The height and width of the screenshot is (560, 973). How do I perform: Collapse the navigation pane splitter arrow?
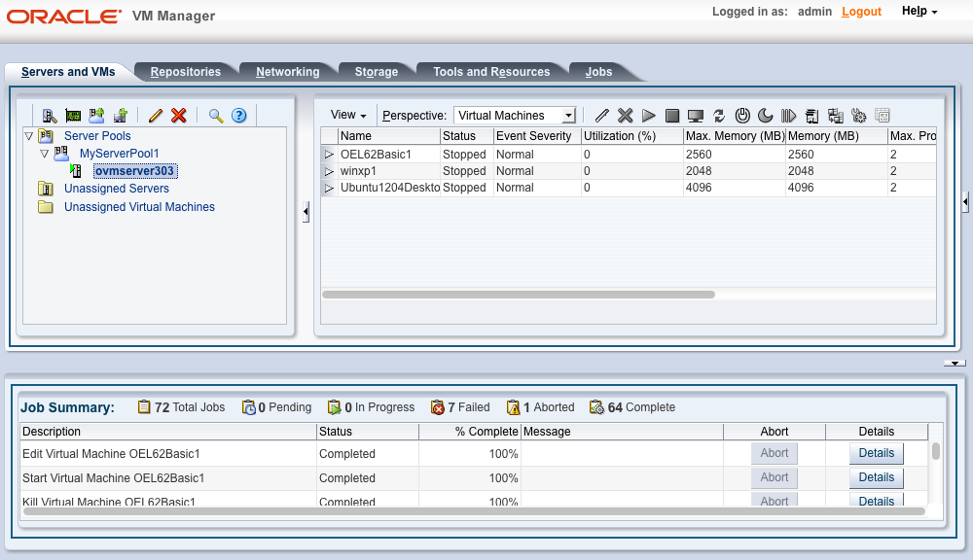coord(306,212)
